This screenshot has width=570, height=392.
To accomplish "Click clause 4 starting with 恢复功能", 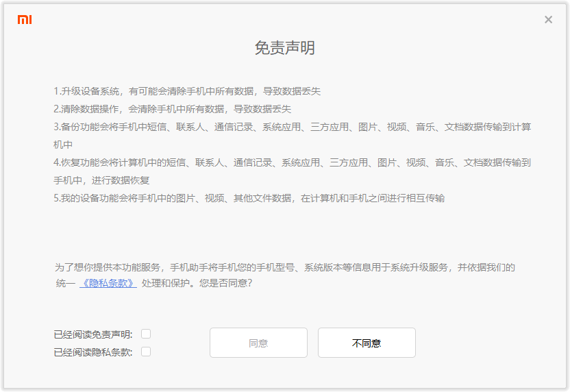I will (x=292, y=162).
